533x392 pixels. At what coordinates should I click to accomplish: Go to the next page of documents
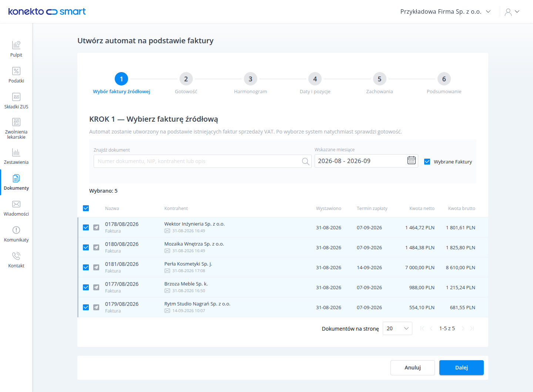tap(463, 328)
